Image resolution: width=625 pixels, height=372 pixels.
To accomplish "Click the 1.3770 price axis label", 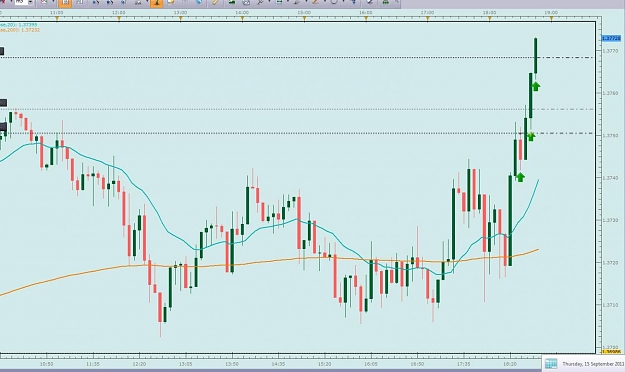I will coord(610,51).
